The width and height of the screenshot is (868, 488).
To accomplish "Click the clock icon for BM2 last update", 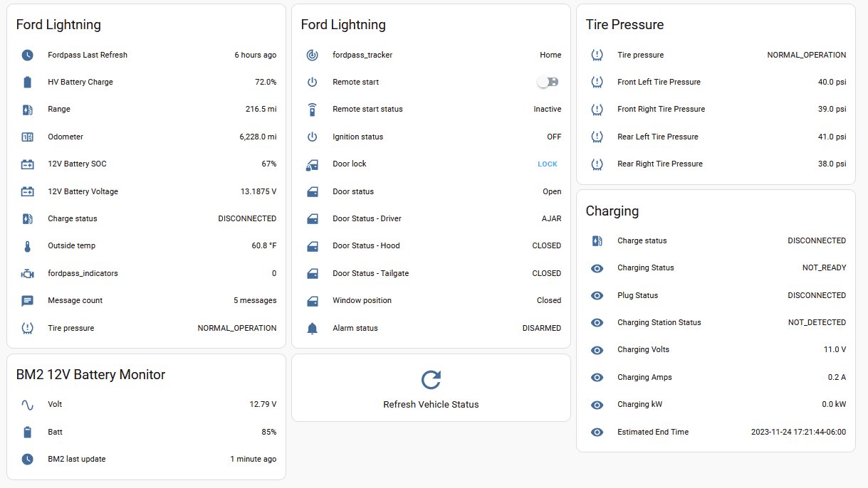I will (x=27, y=460).
